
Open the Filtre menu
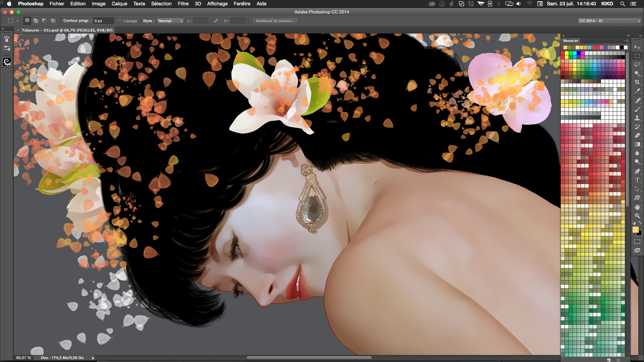coord(183,4)
